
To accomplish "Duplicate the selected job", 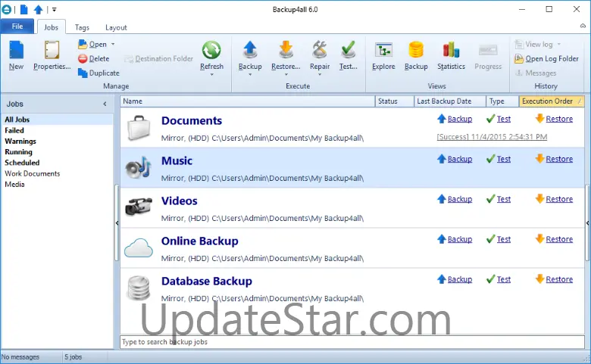I will 98,73.
